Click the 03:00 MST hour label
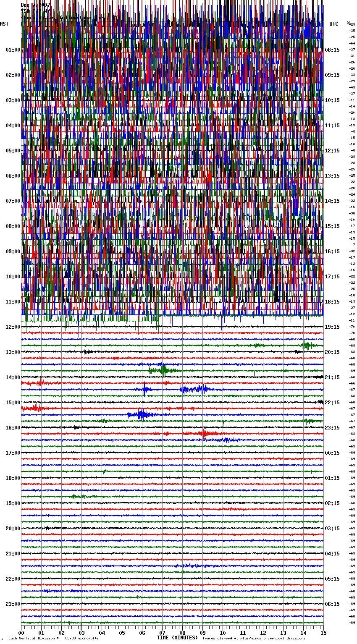Screen dimensions: 357x644 pyautogui.click(x=13, y=100)
